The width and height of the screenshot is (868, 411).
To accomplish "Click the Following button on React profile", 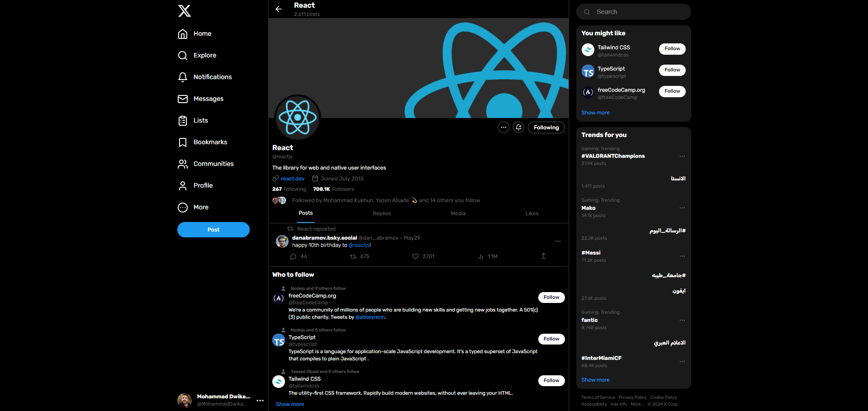I will (x=546, y=128).
